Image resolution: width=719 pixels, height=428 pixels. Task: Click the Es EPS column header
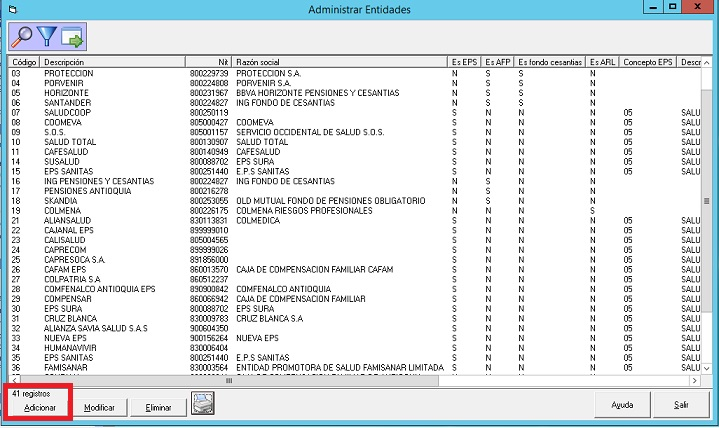[x=465, y=62]
